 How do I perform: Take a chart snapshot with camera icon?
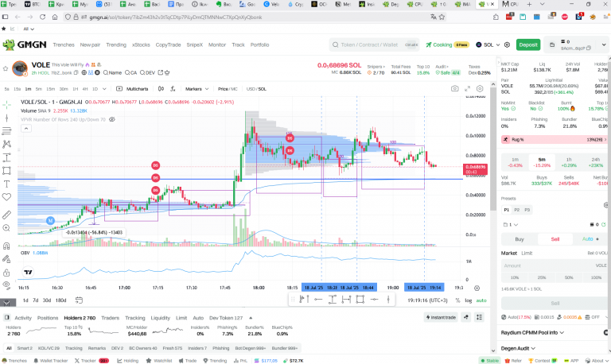455,89
